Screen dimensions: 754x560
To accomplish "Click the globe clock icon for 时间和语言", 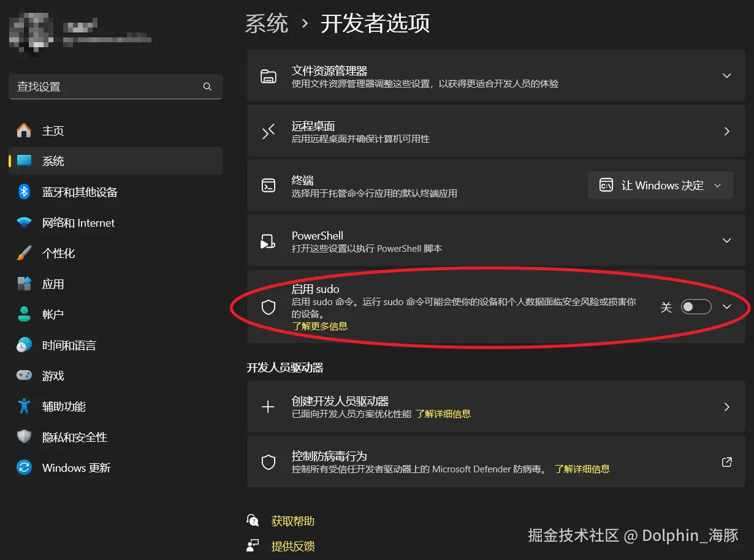I will (24, 345).
